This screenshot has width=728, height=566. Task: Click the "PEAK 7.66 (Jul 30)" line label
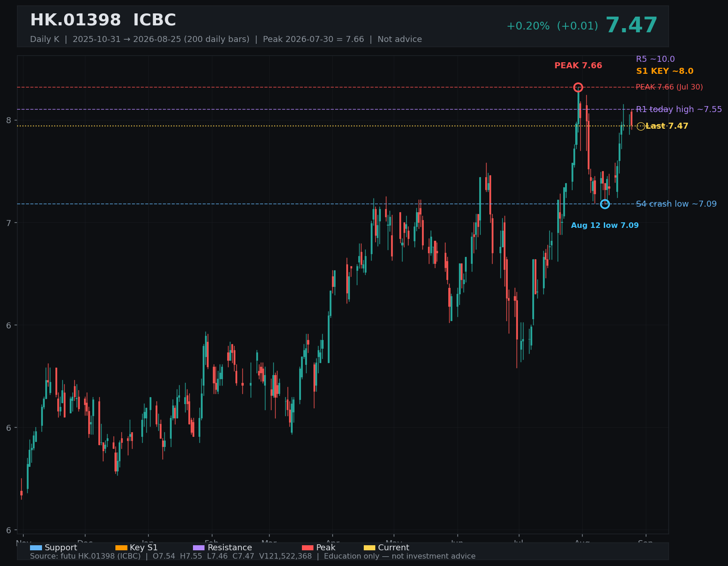(x=669, y=87)
